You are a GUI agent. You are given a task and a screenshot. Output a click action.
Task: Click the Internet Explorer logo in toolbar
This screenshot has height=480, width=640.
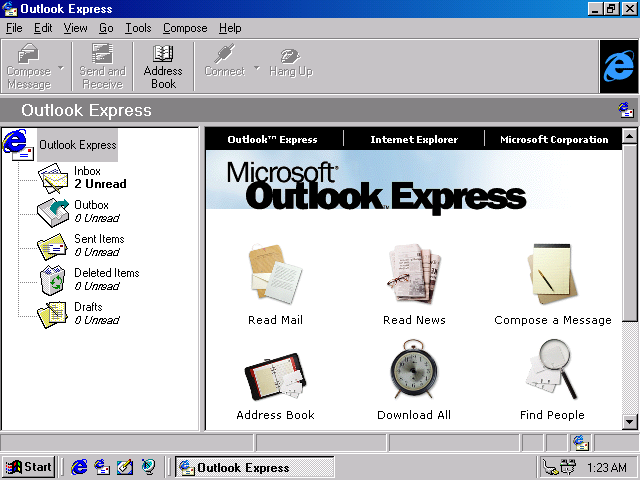(619, 67)
